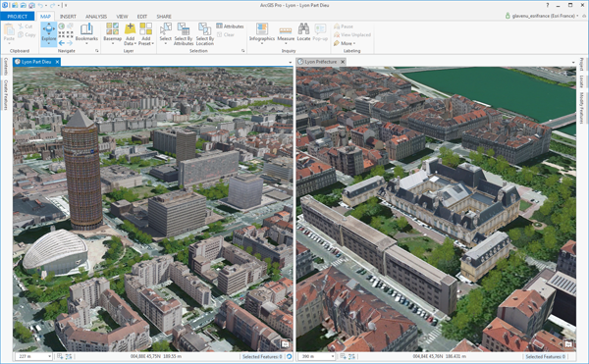Open the Locate binoculars tool
This screenshot has width=589, height=364.
[303, 32]
